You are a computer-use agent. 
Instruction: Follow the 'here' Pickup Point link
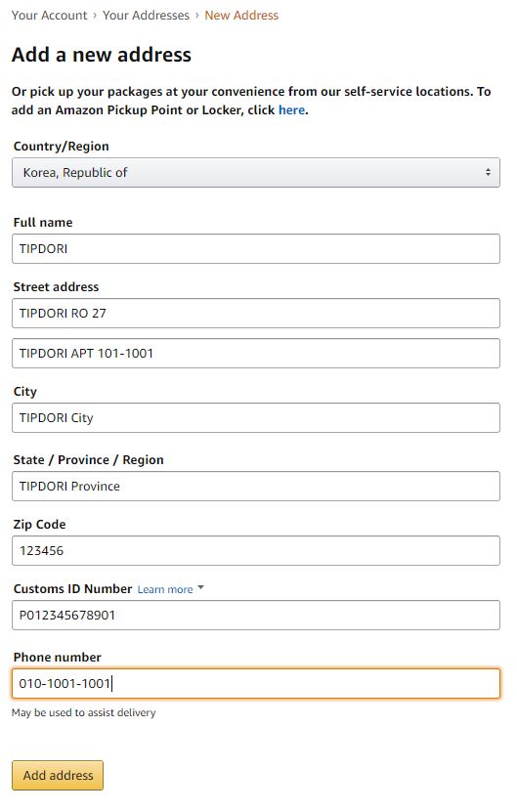point(291,109)
